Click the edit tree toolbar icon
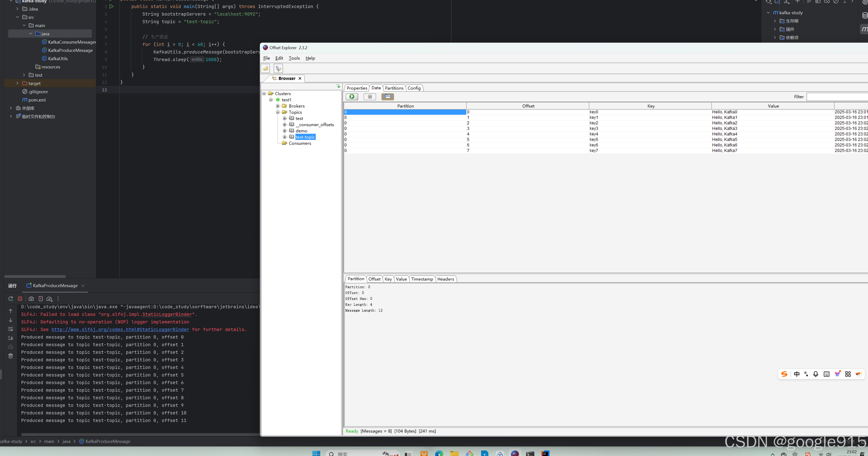This screenshot has height=456, width=868. (x=278, y=69)
